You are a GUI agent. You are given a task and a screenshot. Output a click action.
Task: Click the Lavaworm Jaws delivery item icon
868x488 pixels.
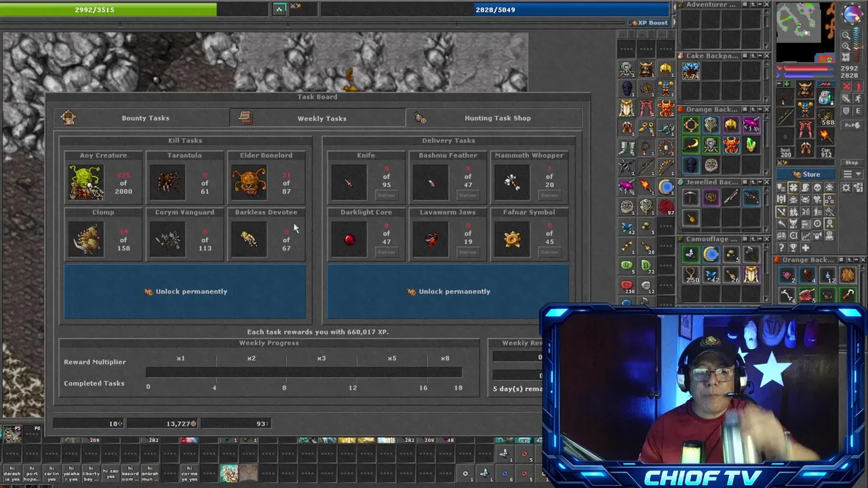[431, 239]
